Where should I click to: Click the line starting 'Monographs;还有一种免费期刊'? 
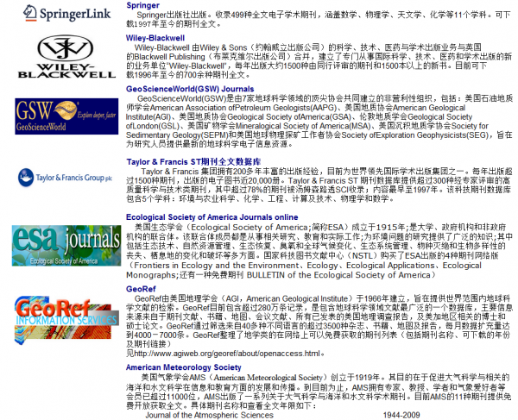tap(280, 275)
